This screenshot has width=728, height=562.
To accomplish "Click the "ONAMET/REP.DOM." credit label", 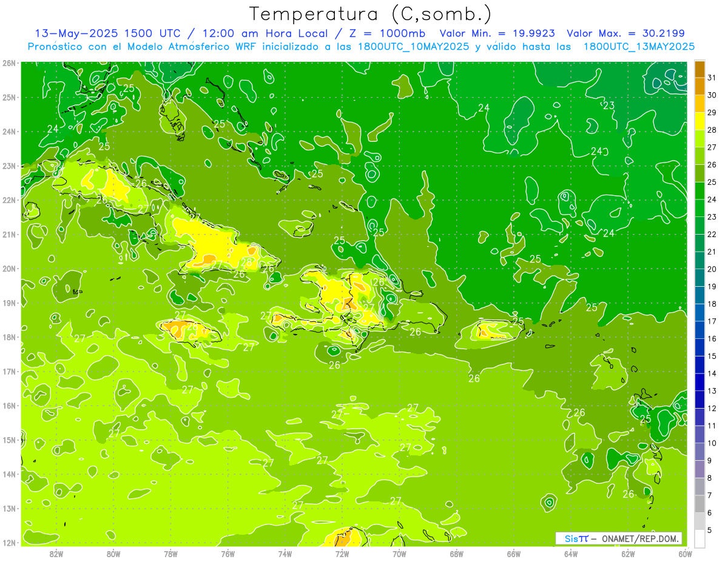I will pyautogui.click(x=641, y=538).
